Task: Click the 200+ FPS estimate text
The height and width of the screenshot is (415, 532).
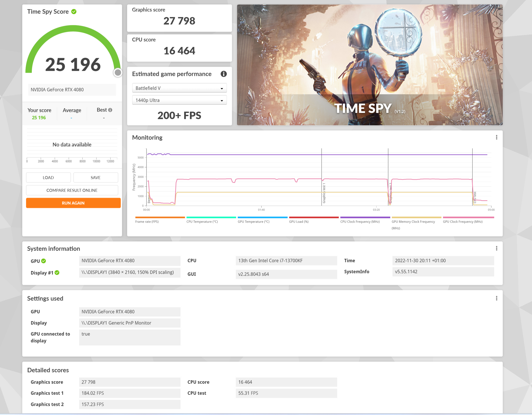Action: (x=179, y=115)
